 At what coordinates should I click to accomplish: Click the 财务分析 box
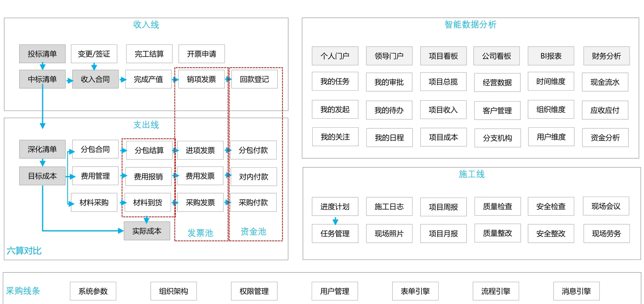coord(607,56)
